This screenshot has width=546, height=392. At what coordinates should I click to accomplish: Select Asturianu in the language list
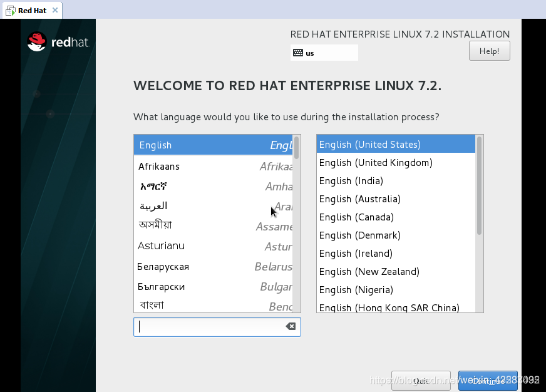(x=213, y=246)
